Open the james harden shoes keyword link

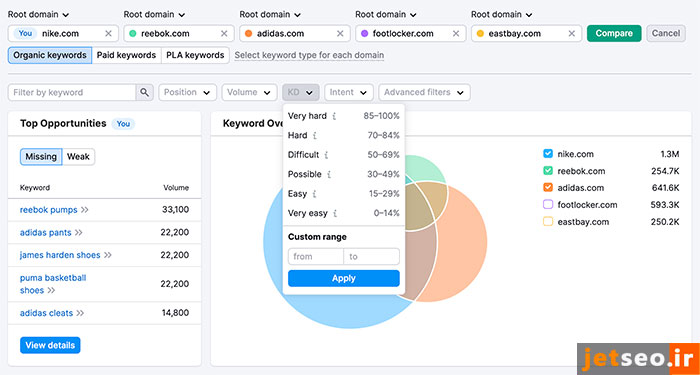click(60, 255)
